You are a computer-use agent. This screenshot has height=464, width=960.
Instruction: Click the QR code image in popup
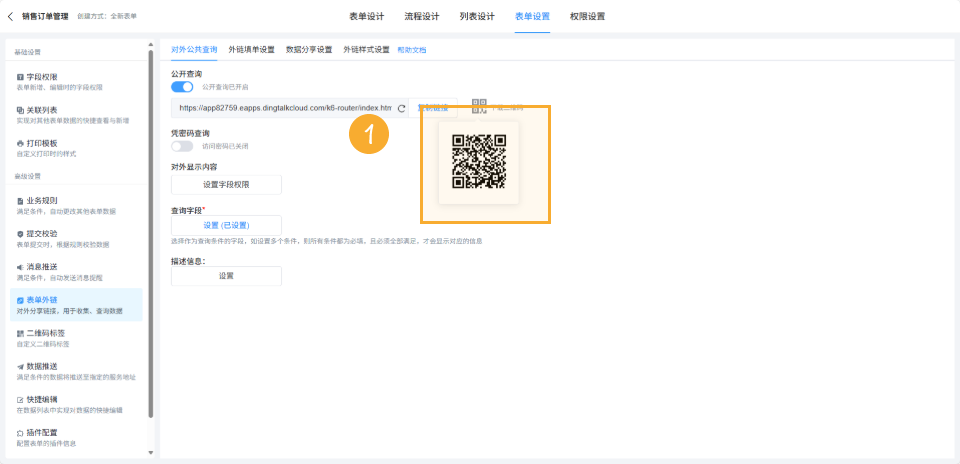[x=479, y=162]
